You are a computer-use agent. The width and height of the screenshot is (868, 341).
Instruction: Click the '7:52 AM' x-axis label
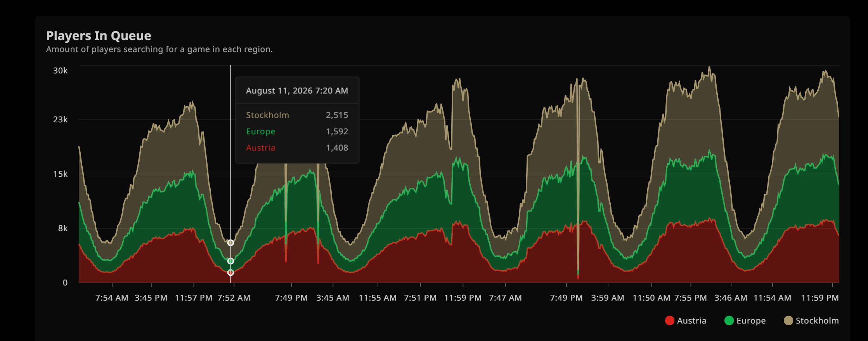234,298
